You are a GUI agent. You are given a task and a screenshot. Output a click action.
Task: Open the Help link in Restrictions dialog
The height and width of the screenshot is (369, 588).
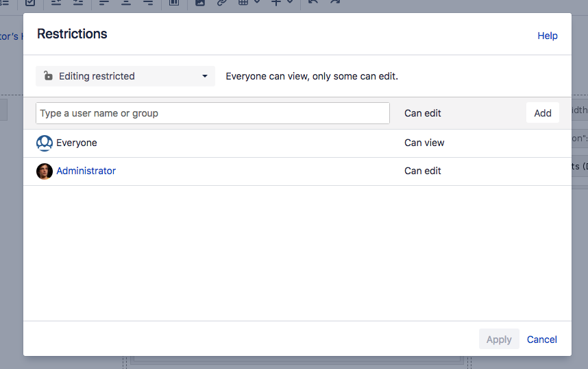pyautogui.click(x=547, y=36)
